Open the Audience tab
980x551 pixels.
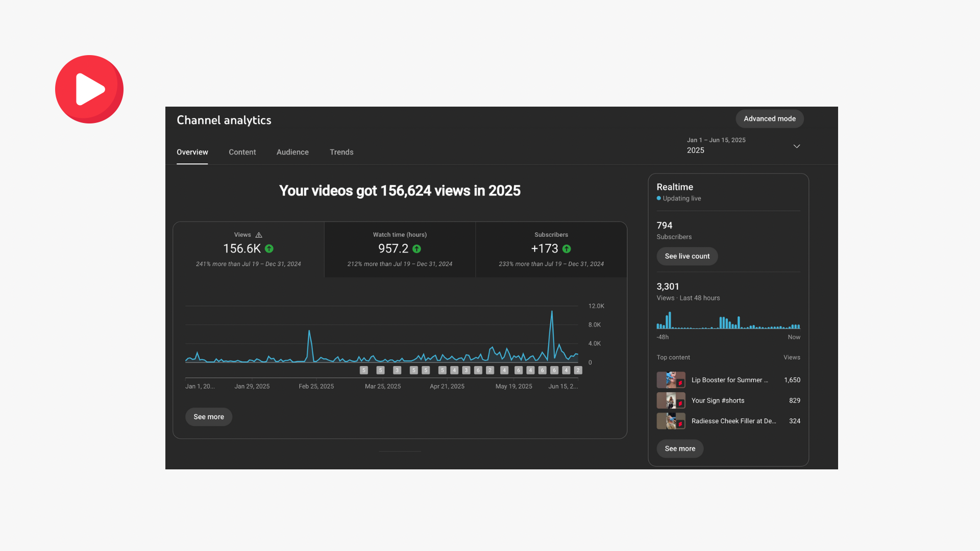(292, 152)
